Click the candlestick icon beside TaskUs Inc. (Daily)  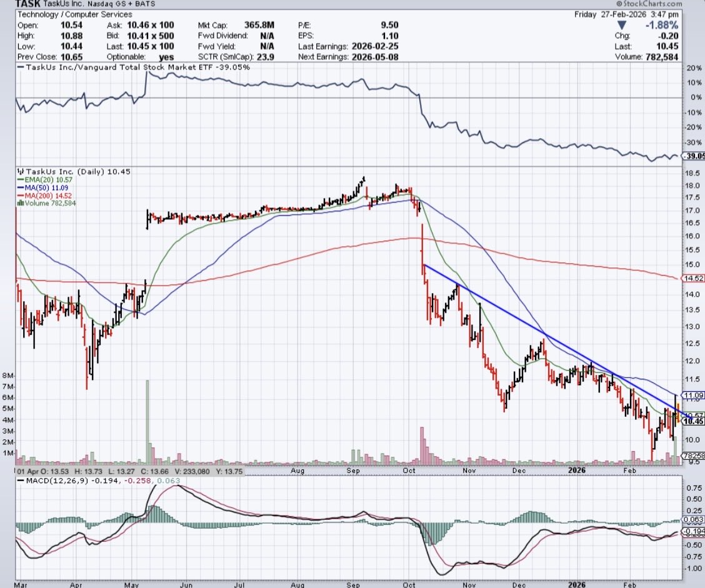pyautogui.click(x=21, y=171)
